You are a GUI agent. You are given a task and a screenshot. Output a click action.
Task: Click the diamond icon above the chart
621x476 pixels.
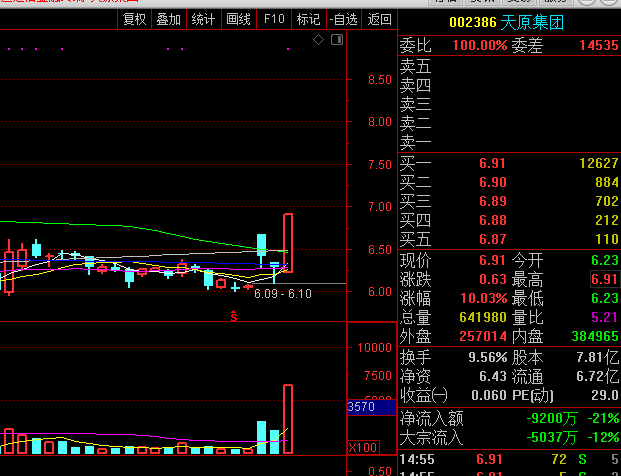click(318, 40)
